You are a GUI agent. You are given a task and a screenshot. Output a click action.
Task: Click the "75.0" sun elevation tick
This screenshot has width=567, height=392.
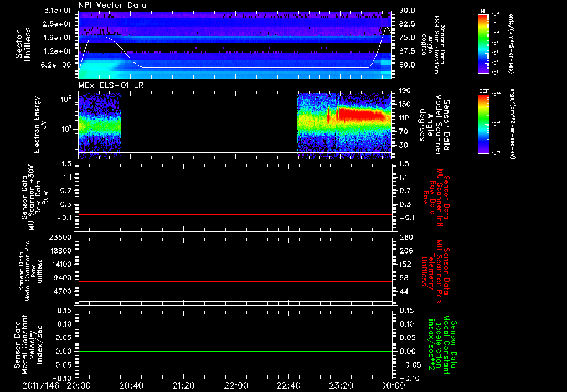point(407,38)
